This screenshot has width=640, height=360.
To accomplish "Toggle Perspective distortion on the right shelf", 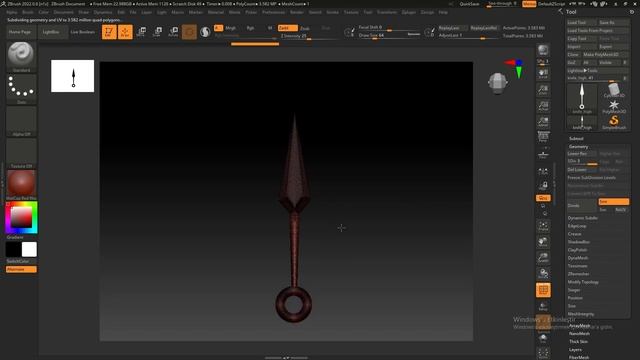I will click(543, 137).
